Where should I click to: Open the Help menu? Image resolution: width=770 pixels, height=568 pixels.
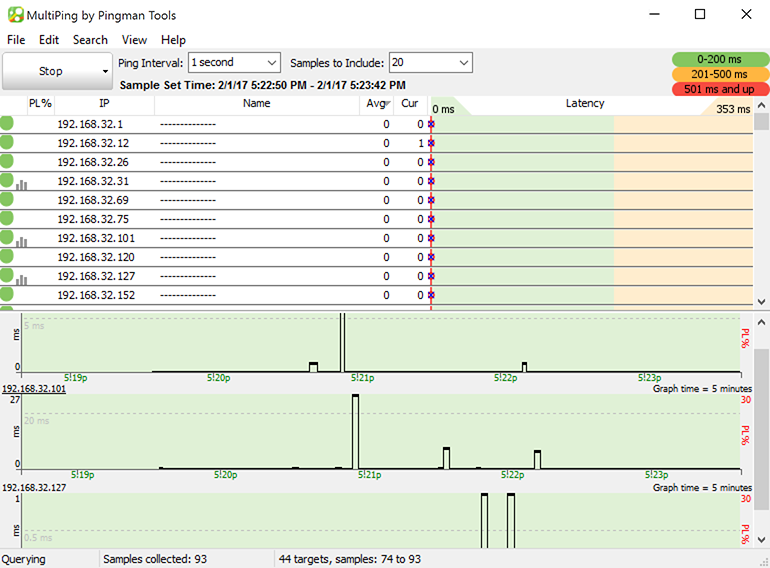[173, 40]
